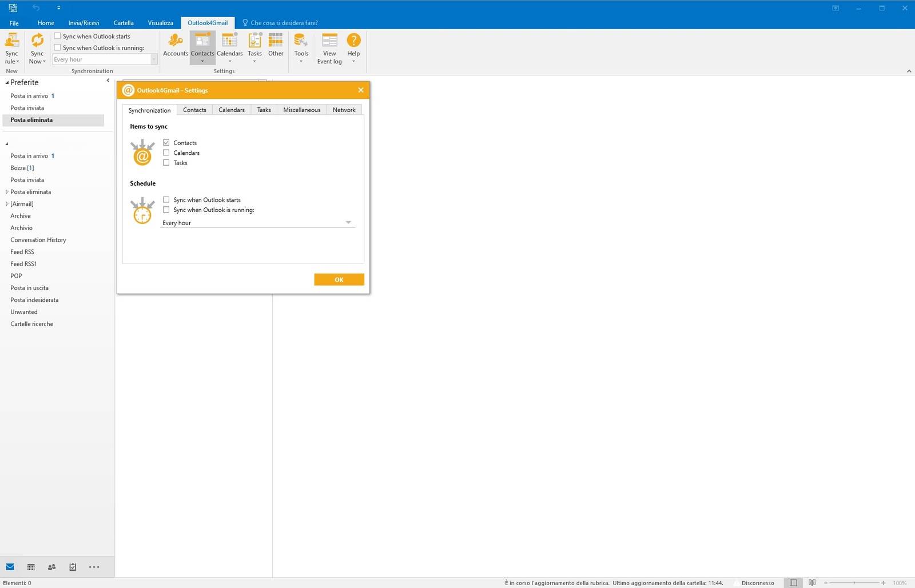Switch to the Home ribbon tab

tap(46, 23)
